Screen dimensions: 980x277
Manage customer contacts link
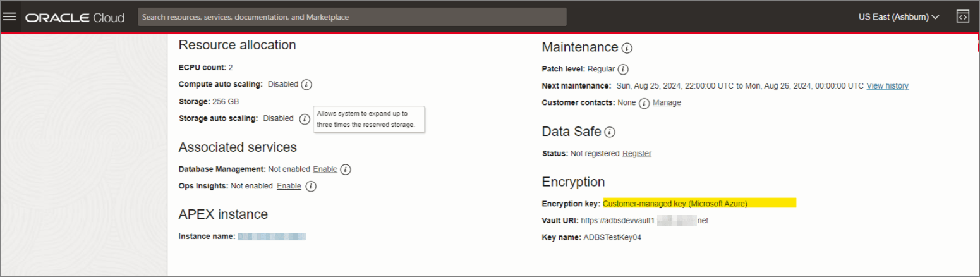(667, 102)
